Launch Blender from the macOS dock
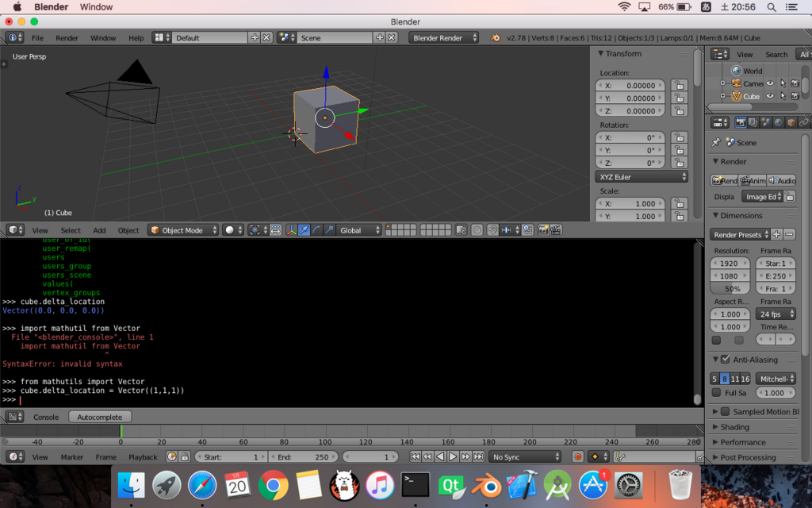Viewport: 812px width, 508px height. coord(486,486)
